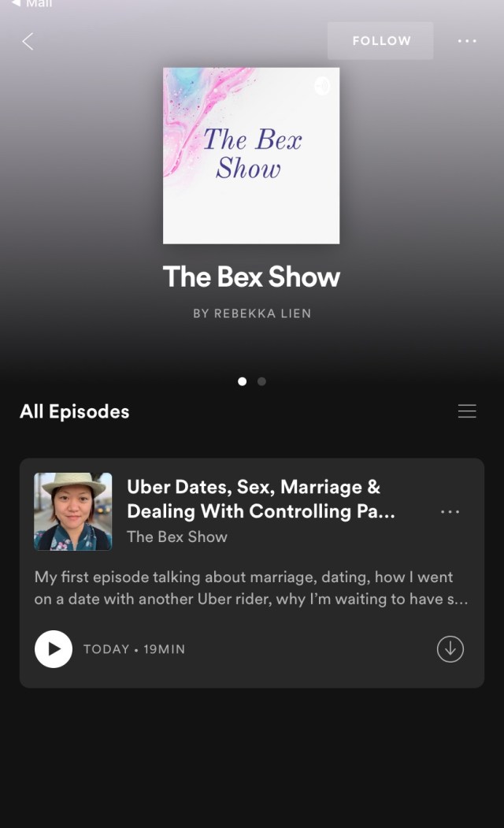Screen dimensions: 504x828
Task: Tap The Bex Show label under the episode title
Action: pyautogui.click(x=177, y=537)
